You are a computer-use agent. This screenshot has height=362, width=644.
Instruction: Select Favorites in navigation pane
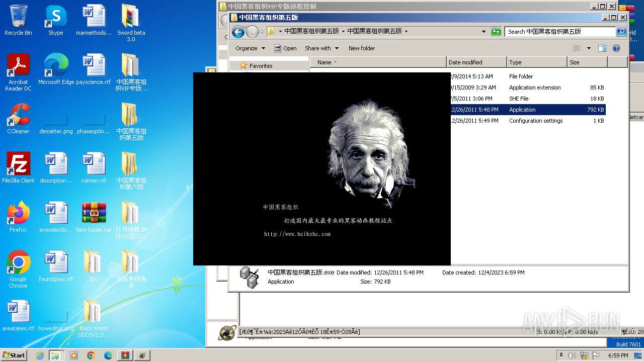coord(261,66)
